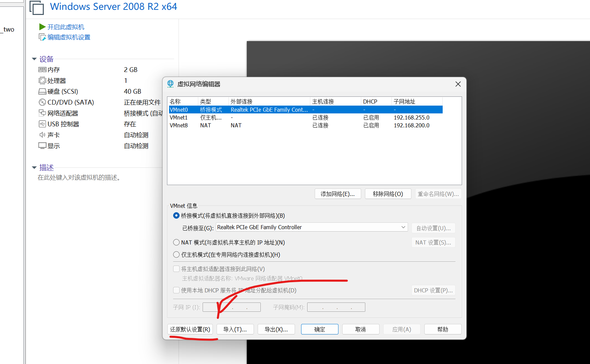Screen dimensions: 590x364
Task: Click 还原默认设置(R) button
Action: click(x=190, y=329)
